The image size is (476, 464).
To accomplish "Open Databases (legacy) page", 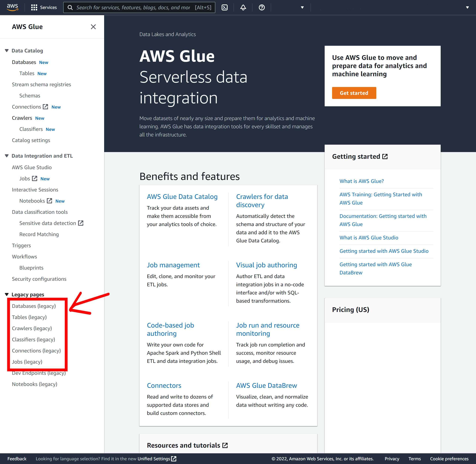I will (34, 306).
